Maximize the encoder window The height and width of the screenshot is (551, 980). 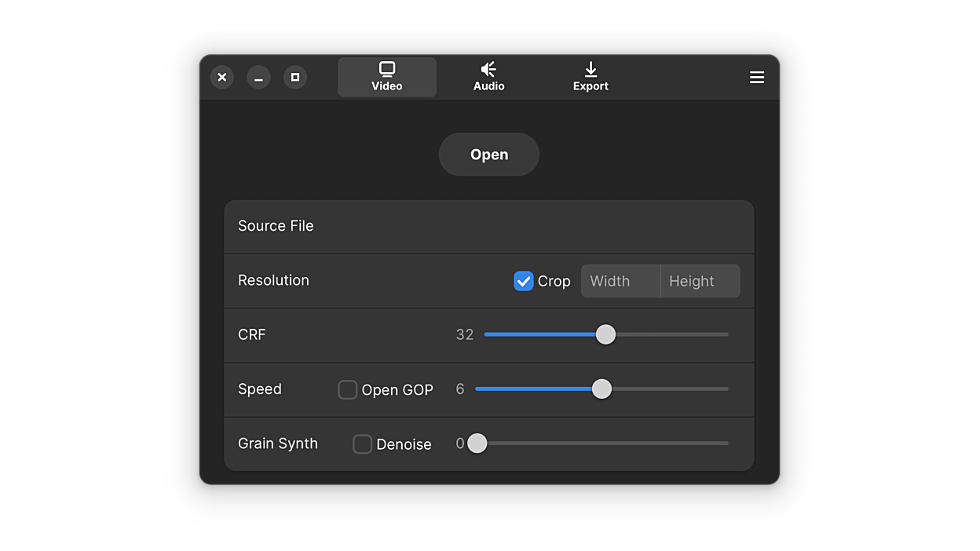point(295,77)
